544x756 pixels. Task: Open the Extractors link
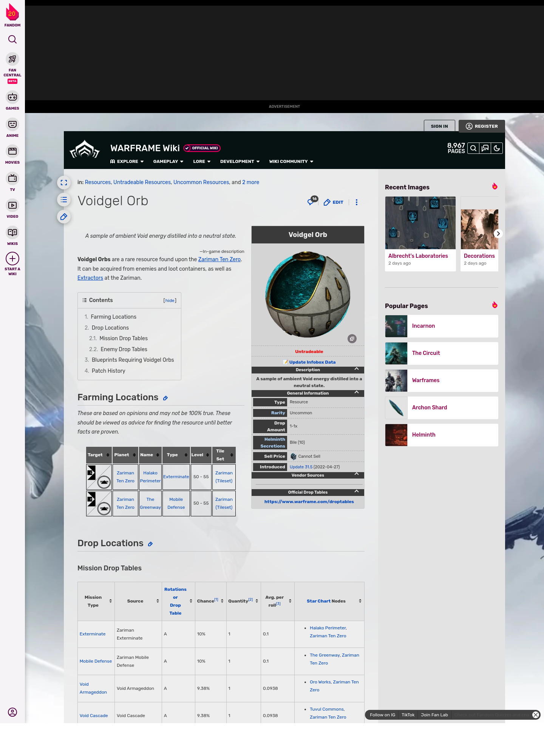point(90,278)
